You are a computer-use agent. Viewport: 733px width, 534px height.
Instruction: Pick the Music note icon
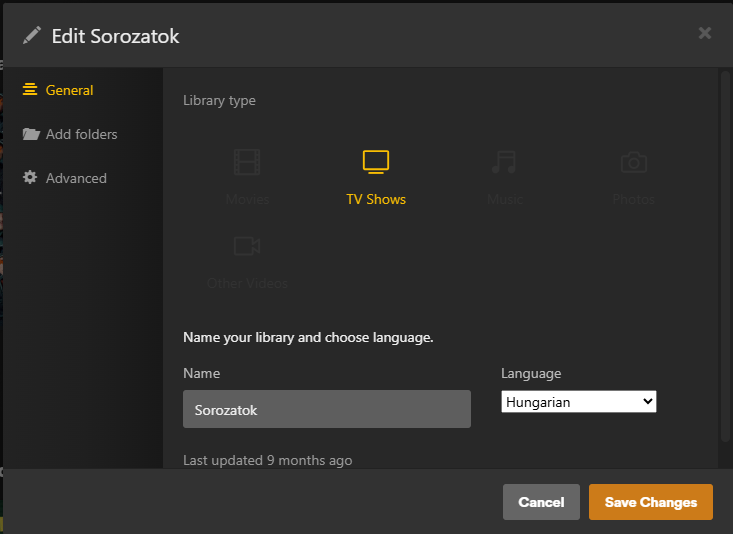(x=504, y=162)
